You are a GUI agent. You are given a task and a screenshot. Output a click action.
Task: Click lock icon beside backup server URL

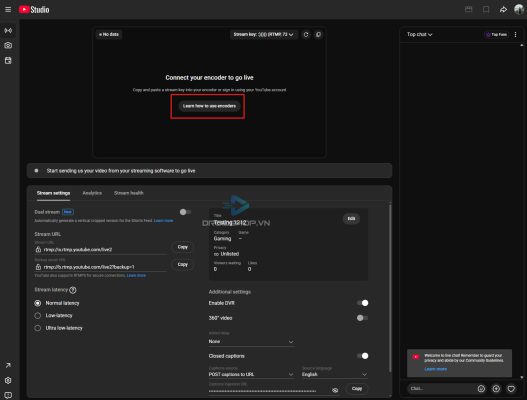click(38, 267)
